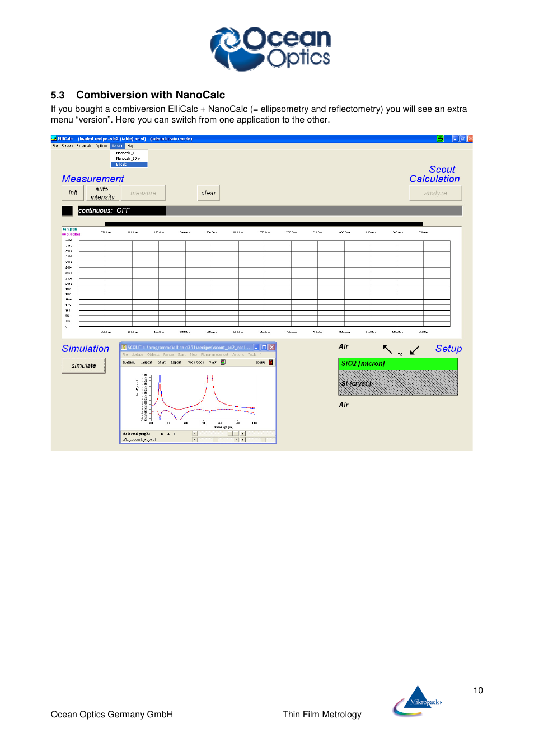Click the Measurement section heading
The width and height of the screenshot is (534, 756).
point(93,179)
